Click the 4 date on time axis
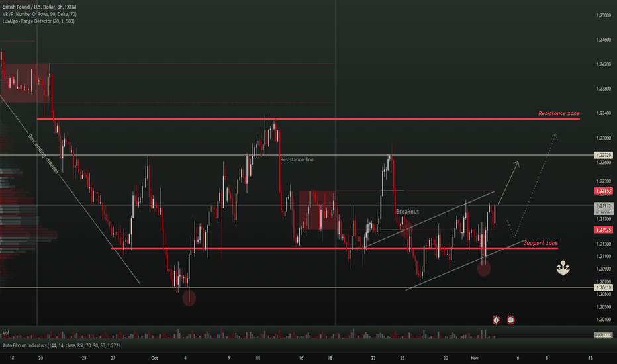This screenshot has height=364, width=617. 185,358
